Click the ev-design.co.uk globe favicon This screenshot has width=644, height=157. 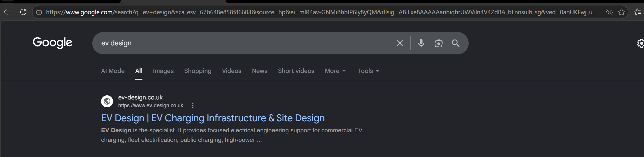pyautogui.click(x=107, y=101)
